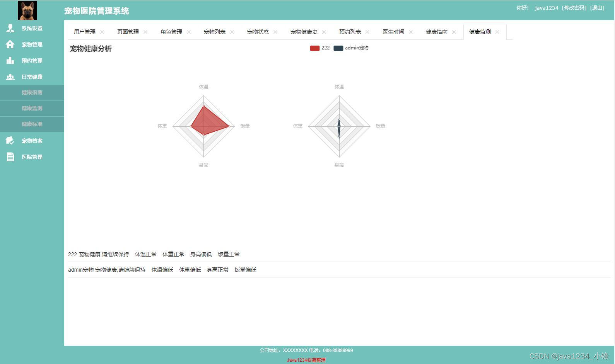Close the 角色管理 tab
Screen dimensions: 615x364
tap(189, 32)
